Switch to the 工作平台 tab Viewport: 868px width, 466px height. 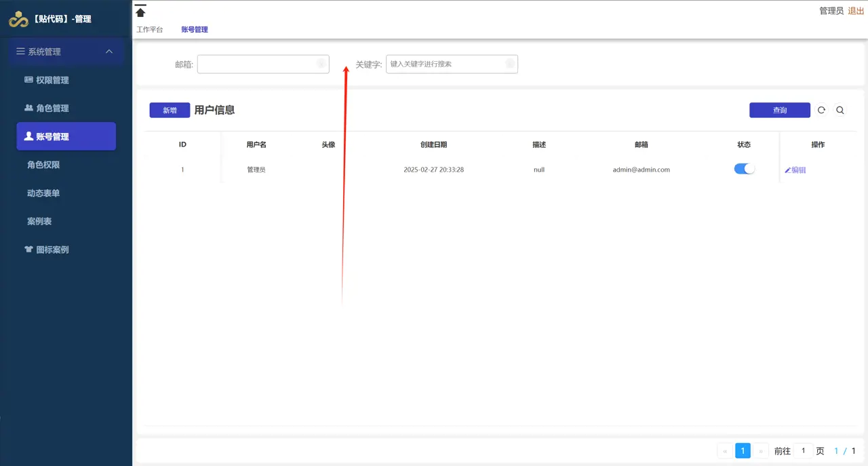[149, 29]
